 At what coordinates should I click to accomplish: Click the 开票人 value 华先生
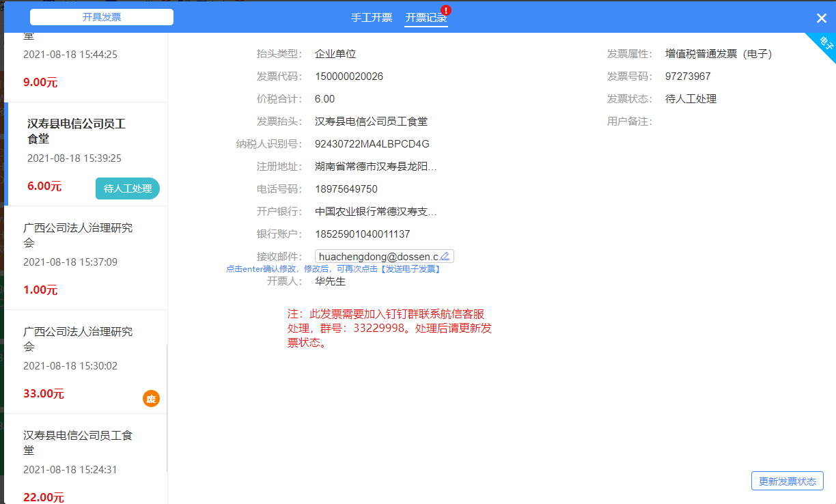tap(330, 281)
